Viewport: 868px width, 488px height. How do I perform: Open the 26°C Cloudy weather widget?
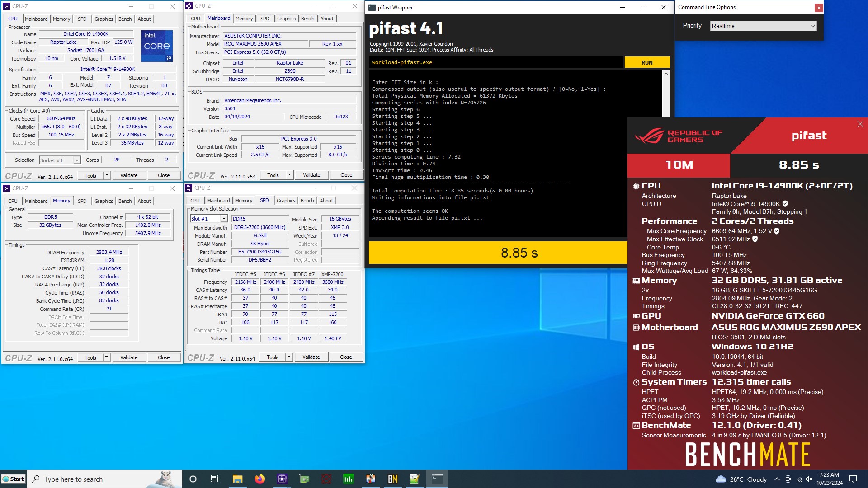741,479
